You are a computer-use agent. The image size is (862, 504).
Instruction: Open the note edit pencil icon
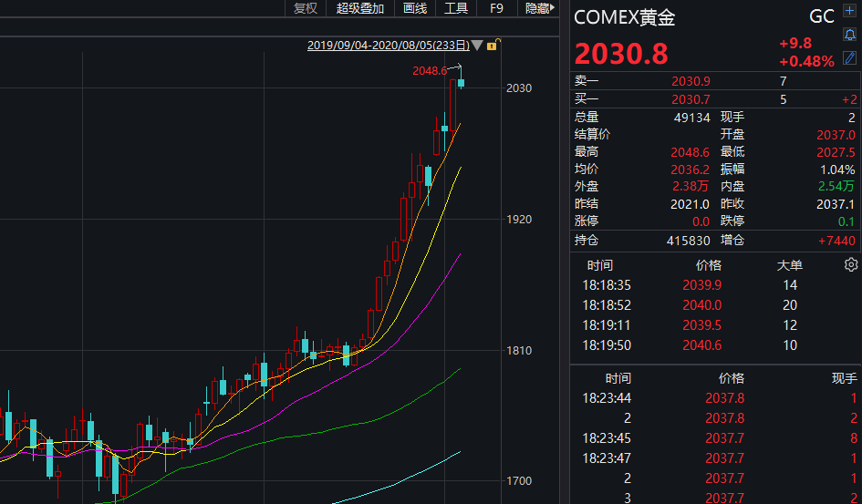(x=849, y=57)
